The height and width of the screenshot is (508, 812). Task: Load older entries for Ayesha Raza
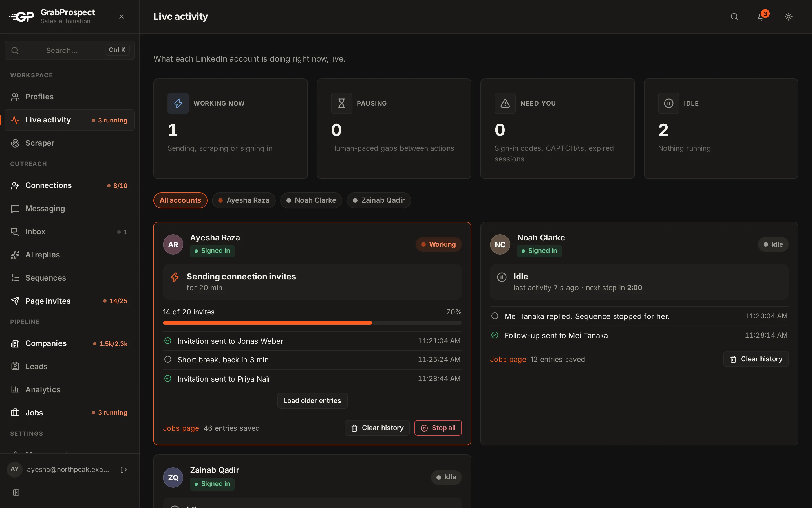pyautogui.click(x=312, y=401)
